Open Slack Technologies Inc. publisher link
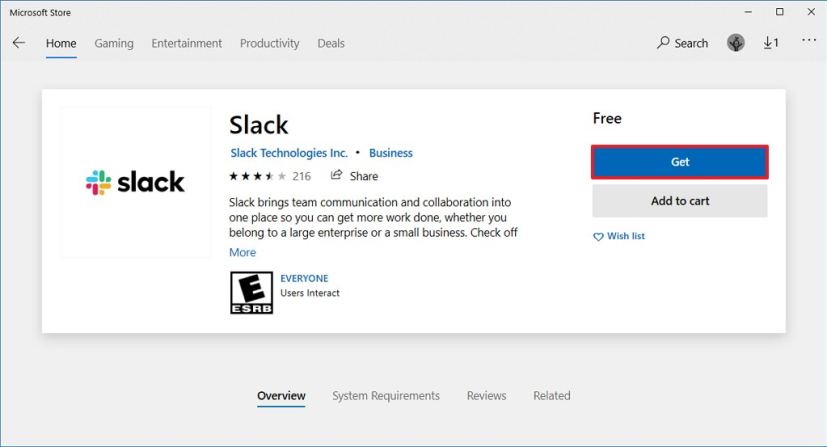Image resolution: width=827 pixels, height=447 pixels. coord(289,153)
